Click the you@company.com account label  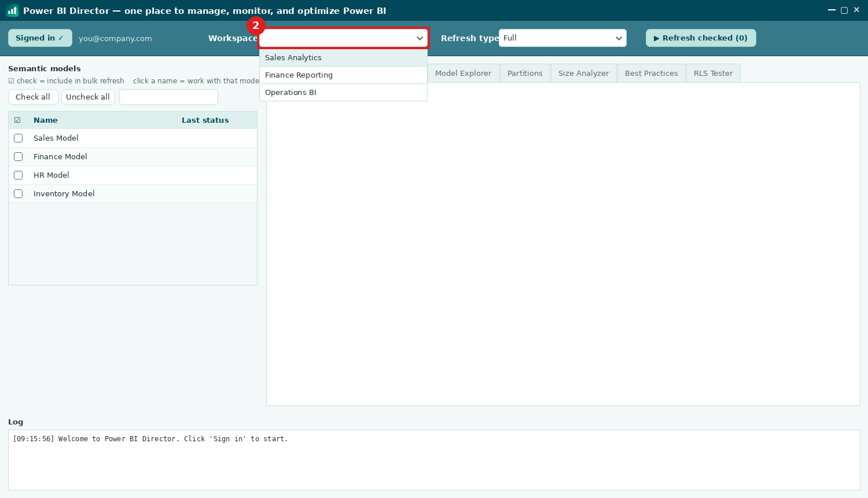pos(115,39)
